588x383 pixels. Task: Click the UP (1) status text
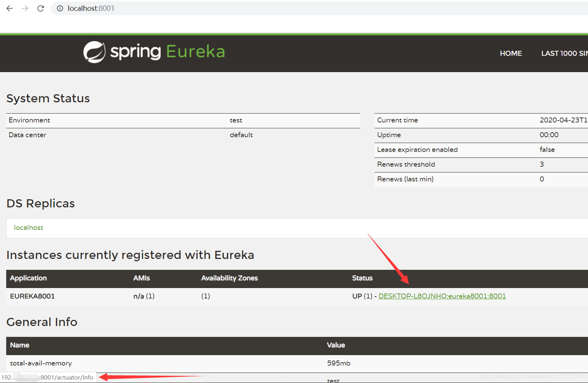click(363, 296)
